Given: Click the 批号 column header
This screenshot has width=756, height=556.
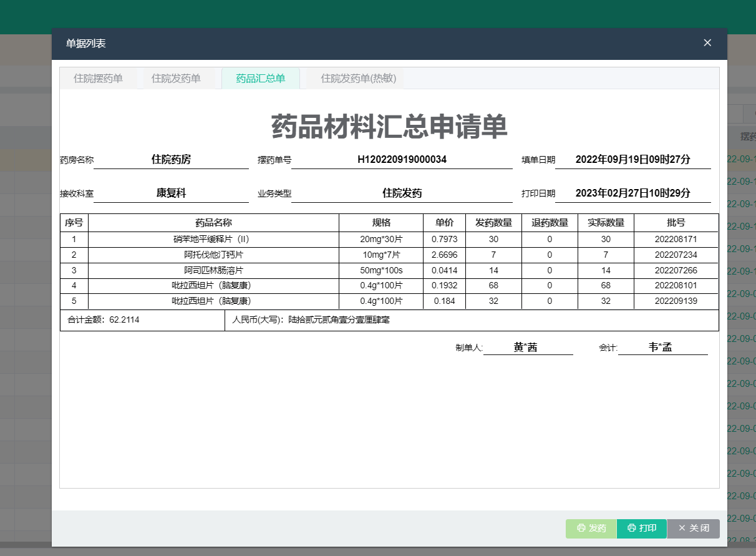Looking at the screenshot, I should [x=676, y=223].
